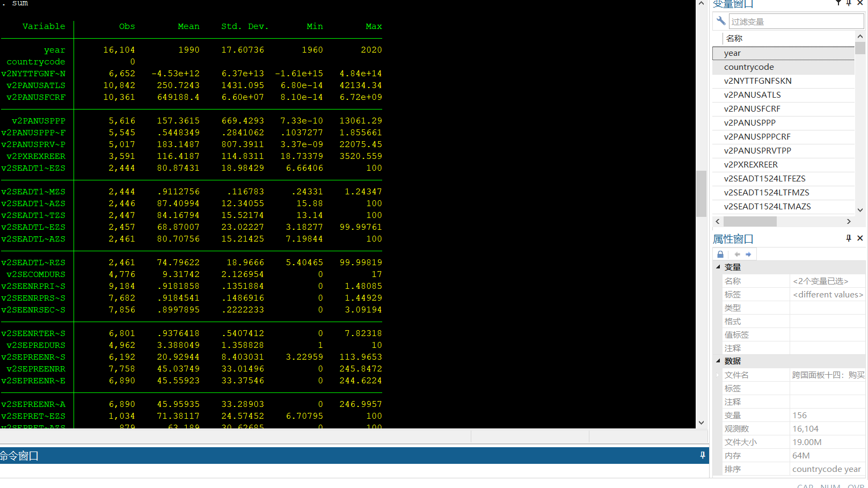Click the 文件名 value 跨国面板十四

point(827,375)
